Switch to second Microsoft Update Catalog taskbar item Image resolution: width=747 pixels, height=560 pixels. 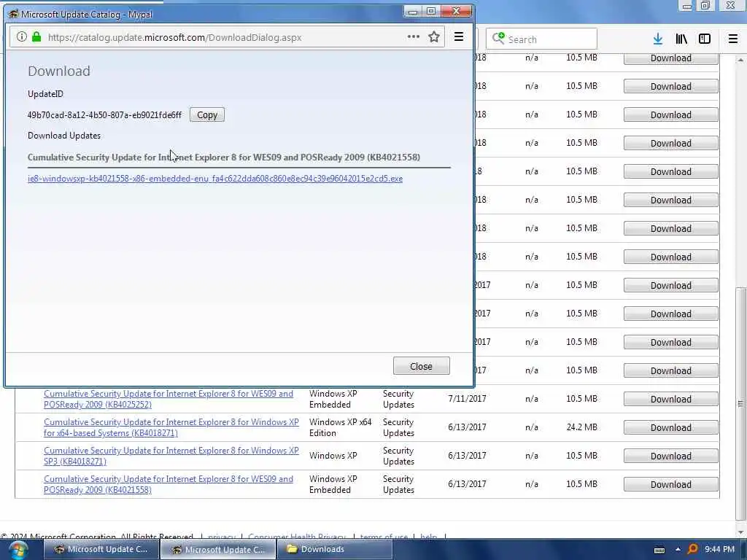click(217, 550)
